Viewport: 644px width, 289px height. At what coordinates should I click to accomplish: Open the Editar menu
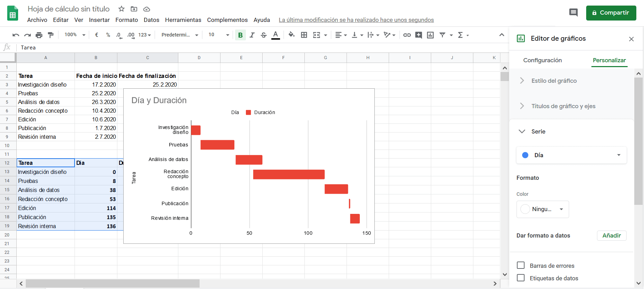61,20
